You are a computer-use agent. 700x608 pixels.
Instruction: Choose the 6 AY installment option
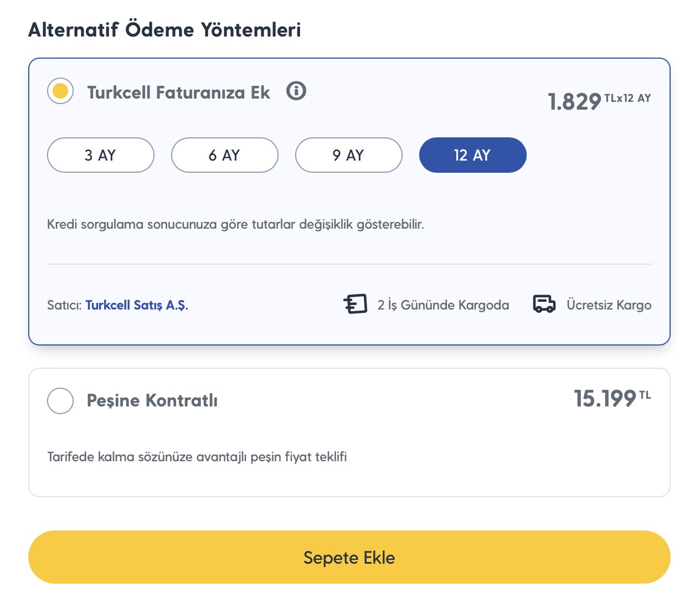225,155
